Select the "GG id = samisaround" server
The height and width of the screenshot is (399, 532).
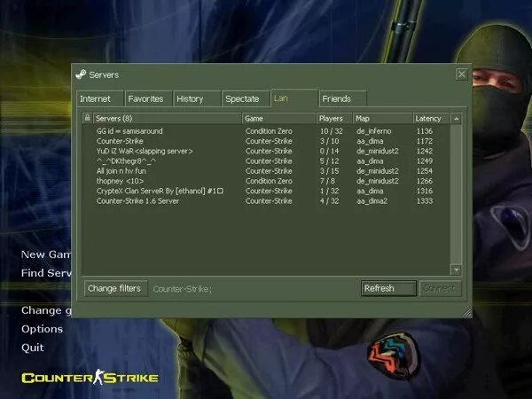[266, 131]
